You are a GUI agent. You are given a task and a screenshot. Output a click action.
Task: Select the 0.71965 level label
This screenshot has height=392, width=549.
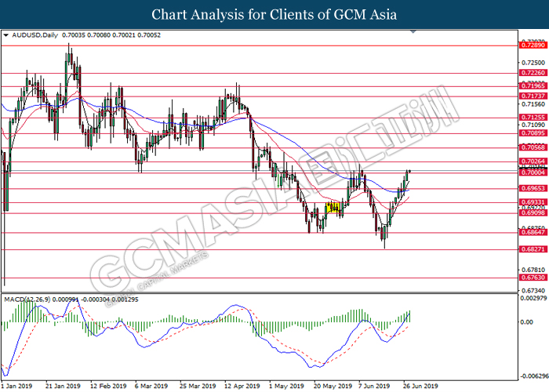(x=533, y=85)
